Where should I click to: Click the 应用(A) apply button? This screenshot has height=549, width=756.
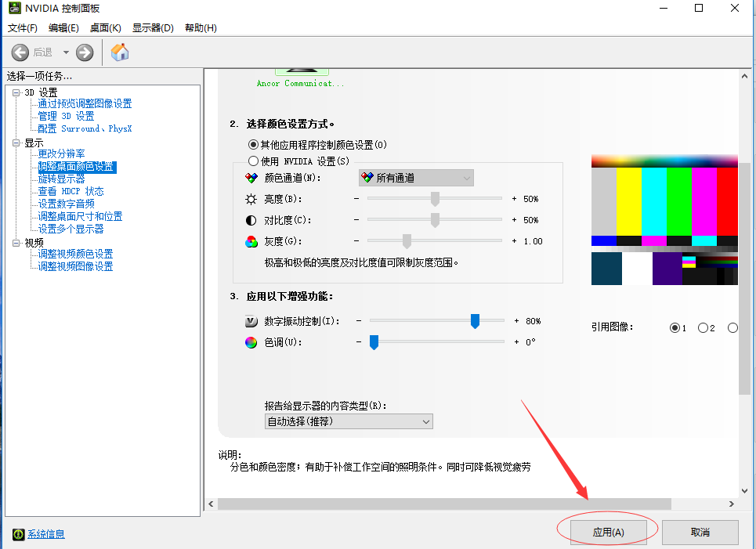pos(608,532)
